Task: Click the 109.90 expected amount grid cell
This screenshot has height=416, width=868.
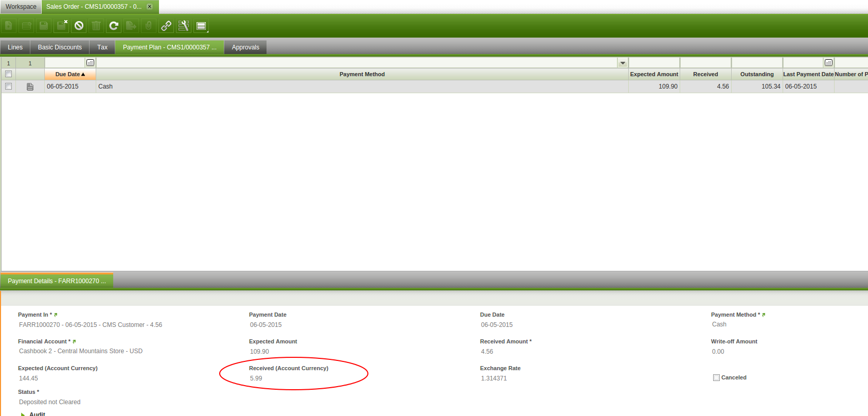Action: pyautogui.click(x=654, y=86)
